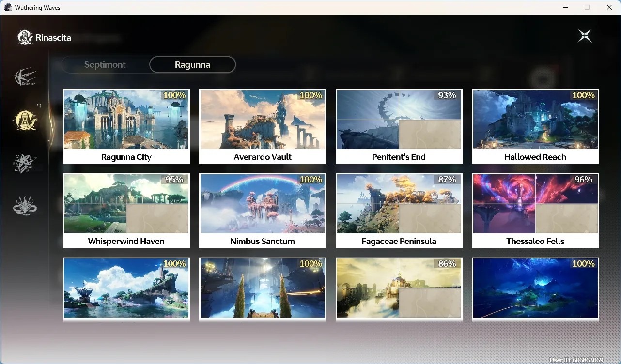
Task: Select the first region emblem in the sidebar
Action: pyautogui.click(x=25, y=77)
